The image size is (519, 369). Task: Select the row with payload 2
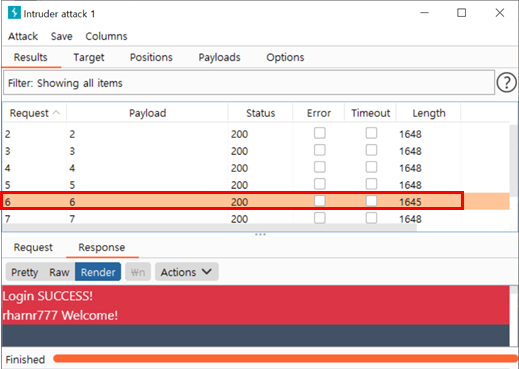click(x=256, y=134)
